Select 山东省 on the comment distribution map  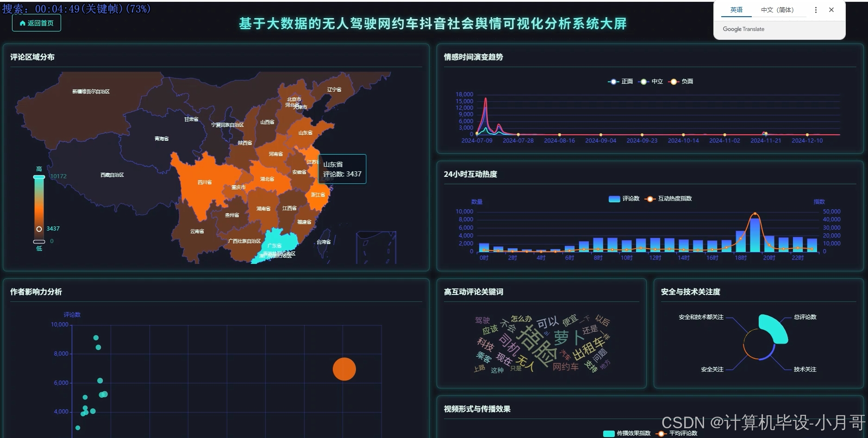[306, 132]
